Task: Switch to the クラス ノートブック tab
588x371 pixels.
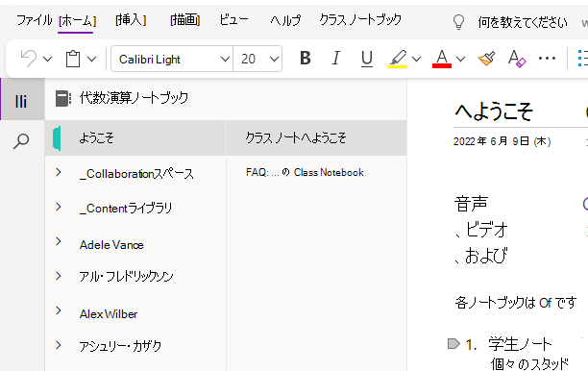Action: point(360,19)
